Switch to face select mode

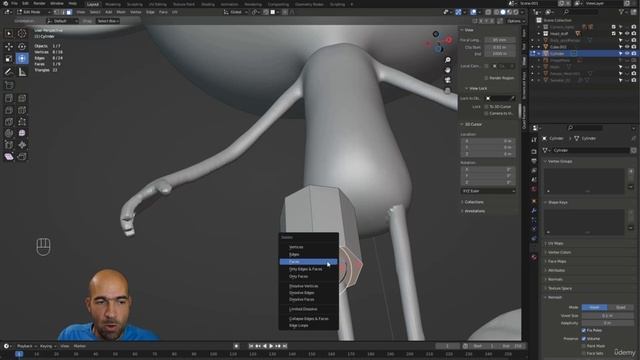[x=69, y=12]
